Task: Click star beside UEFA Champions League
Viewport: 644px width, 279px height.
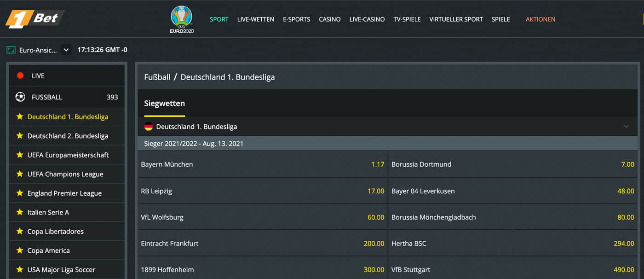Action: coord(20,174)
